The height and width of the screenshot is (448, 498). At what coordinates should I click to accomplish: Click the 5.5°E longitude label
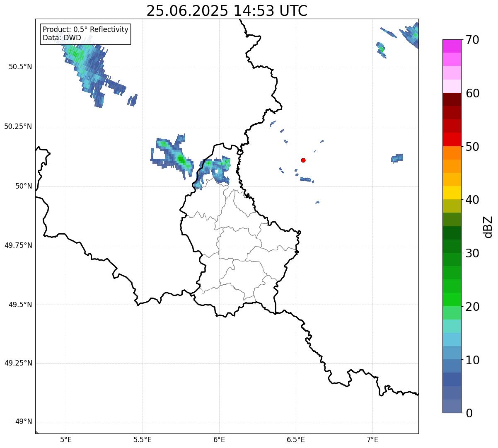[x=143, y=439]
